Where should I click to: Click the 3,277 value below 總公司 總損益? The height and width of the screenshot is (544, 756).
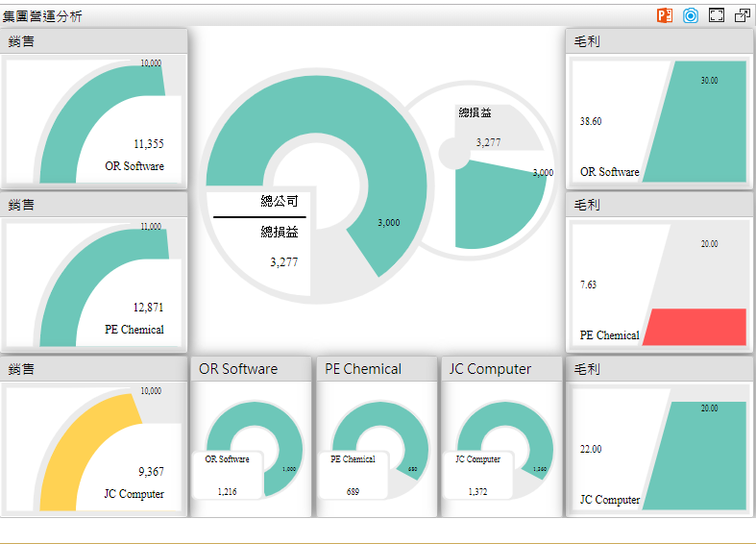[x=284, y=262]
